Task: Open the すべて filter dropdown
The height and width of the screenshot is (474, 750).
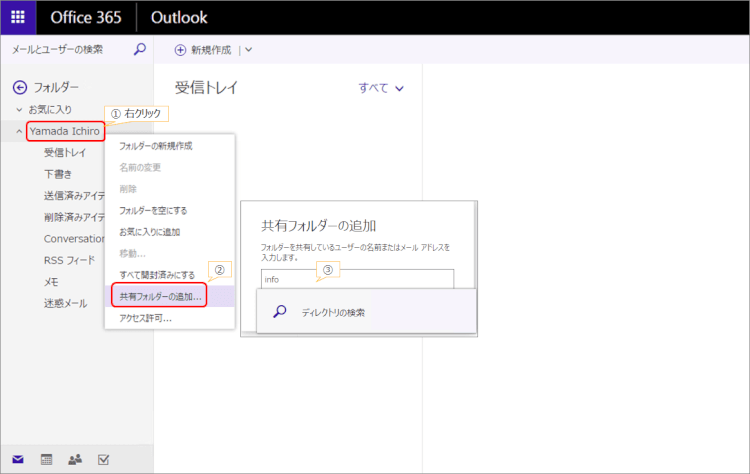Action: (381, 88)
